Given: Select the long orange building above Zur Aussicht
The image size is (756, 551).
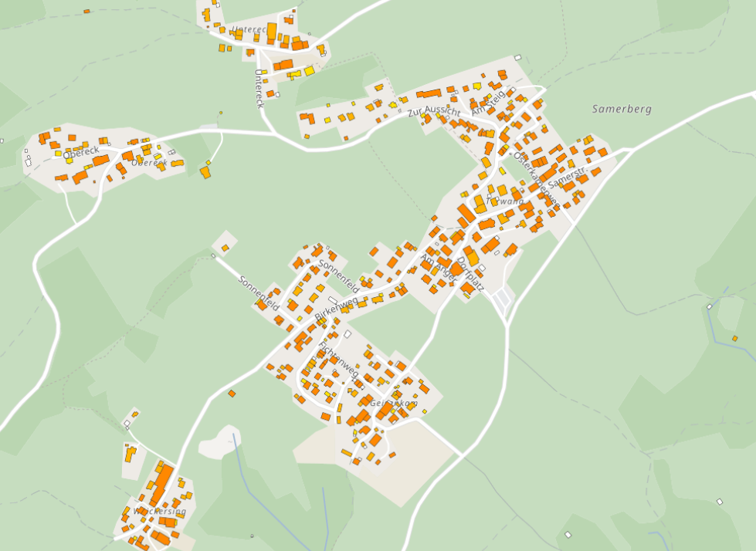Looking at the screenshot, I should 429,93.
